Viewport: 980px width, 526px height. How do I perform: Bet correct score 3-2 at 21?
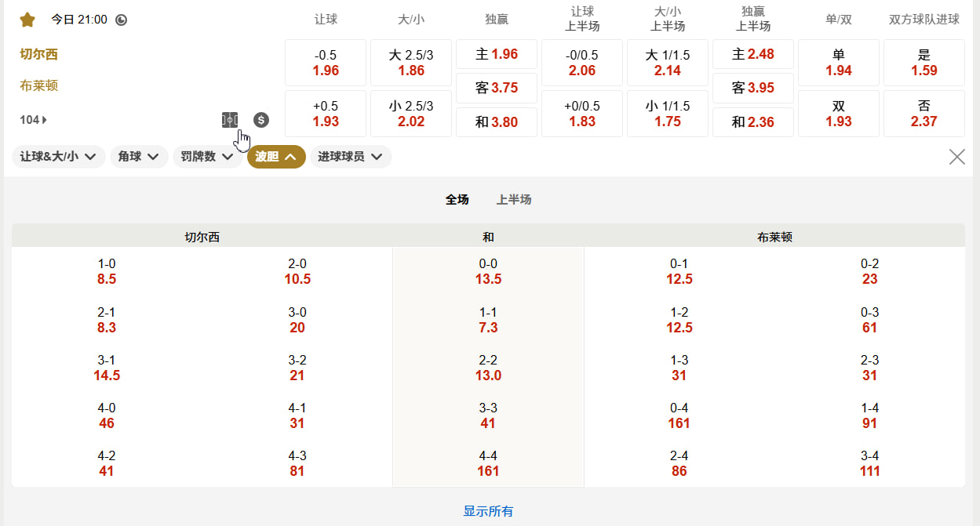[297, 368]
